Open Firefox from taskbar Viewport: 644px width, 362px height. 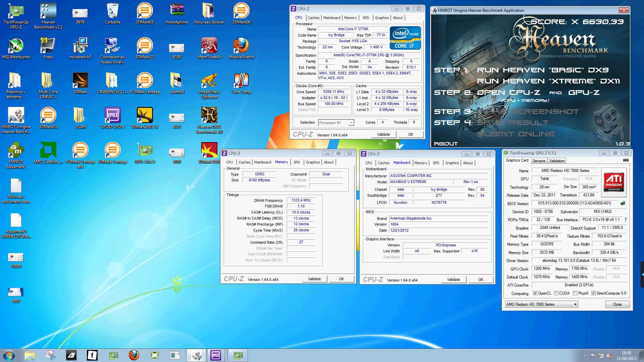[134, 355]
